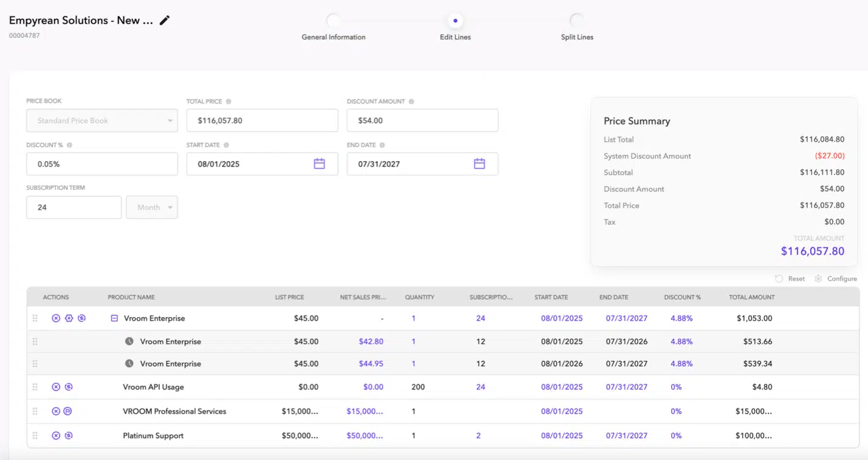Grab the VROOM Professional Services drag handle
This screenshot has height=460, width=868.
tap(35, 411)
